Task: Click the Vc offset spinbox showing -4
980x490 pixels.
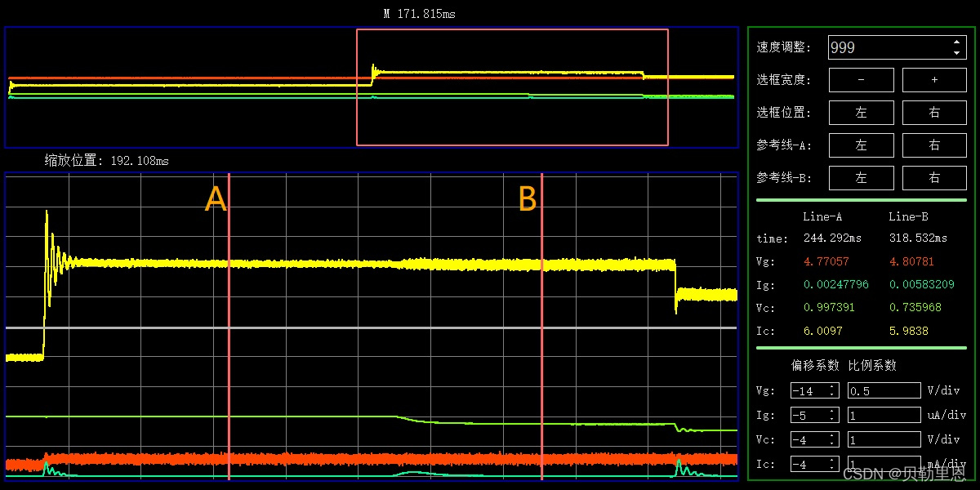Action: tap(814, 439)
